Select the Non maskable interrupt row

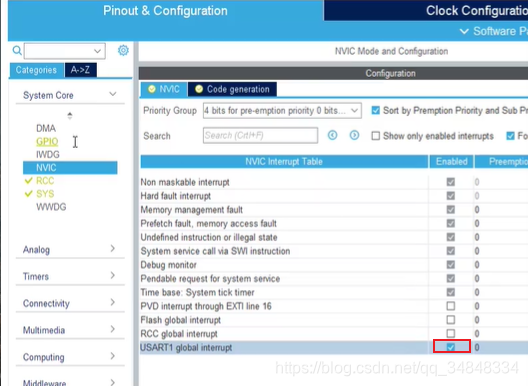334,182
